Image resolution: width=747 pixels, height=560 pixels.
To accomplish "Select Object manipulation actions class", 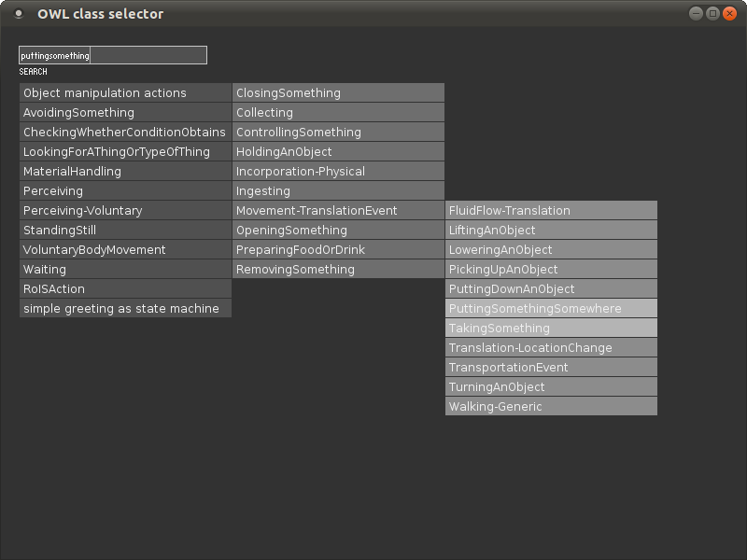I will [x=125, y=92].
